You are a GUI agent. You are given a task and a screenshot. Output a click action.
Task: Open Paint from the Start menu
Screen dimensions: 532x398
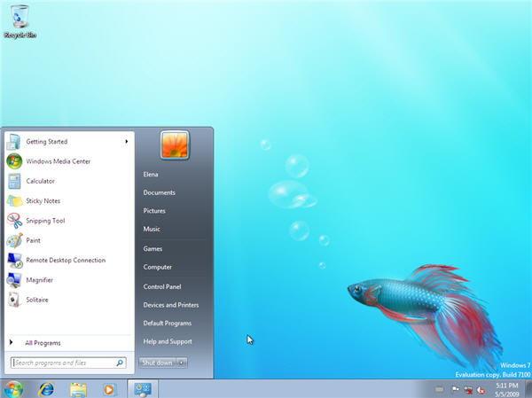tap(33, 240)
